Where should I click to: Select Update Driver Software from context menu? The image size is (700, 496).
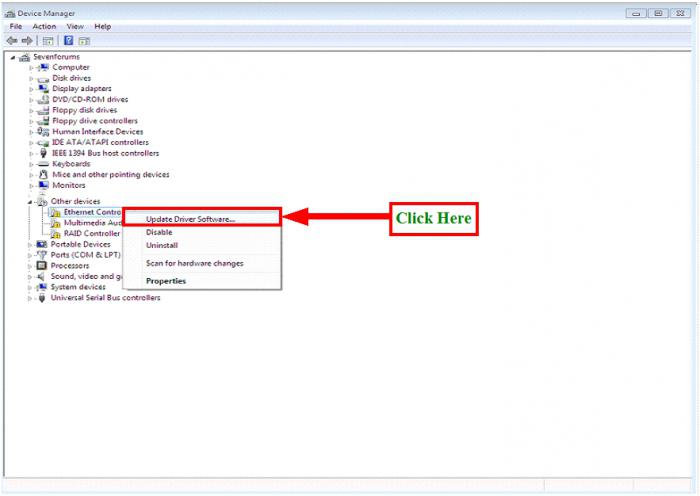[x=190, y=219]
